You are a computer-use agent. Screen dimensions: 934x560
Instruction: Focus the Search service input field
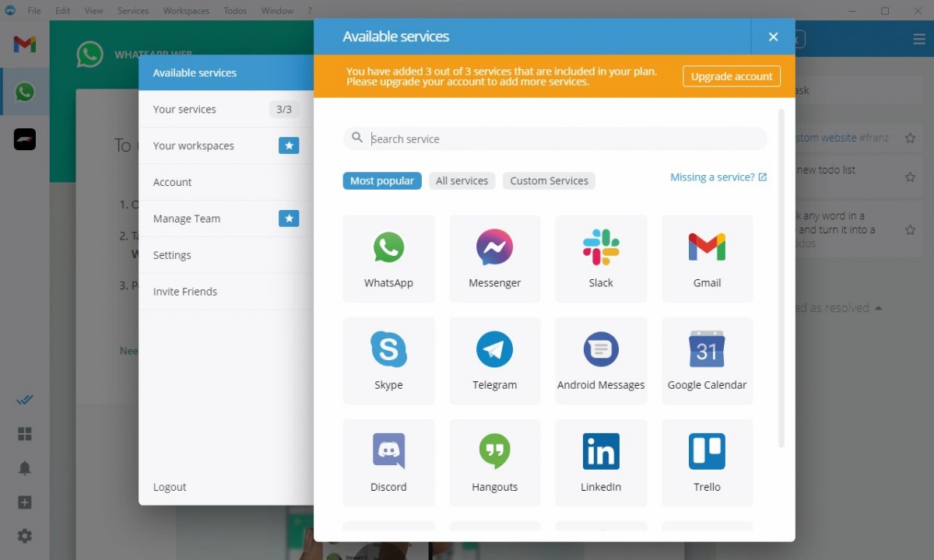coord(555,138)
